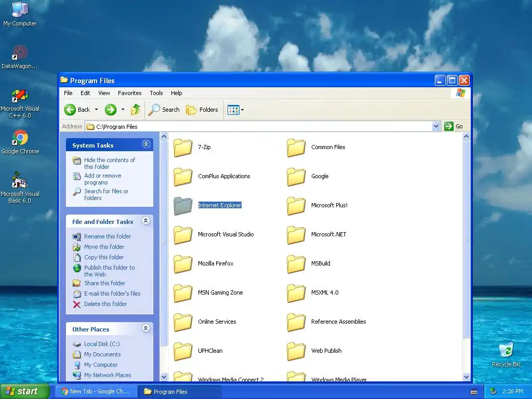
Task: Click Add or remove programs
Action: pos(102,179)
